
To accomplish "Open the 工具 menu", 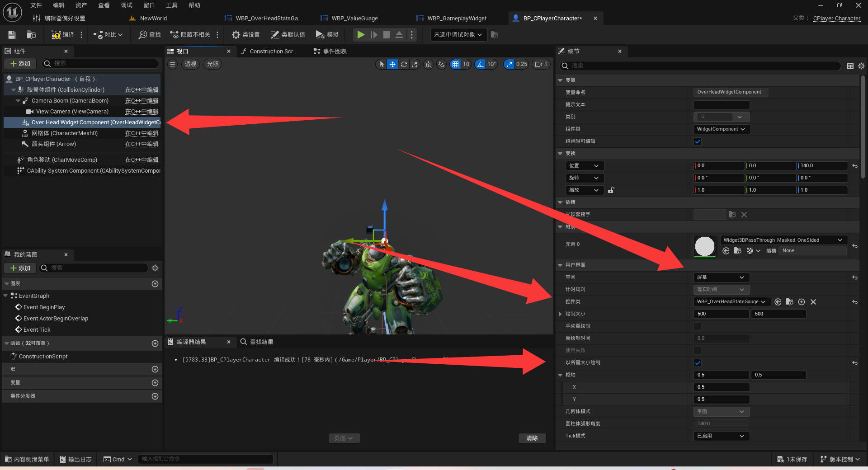I will [x=172, y=5].
